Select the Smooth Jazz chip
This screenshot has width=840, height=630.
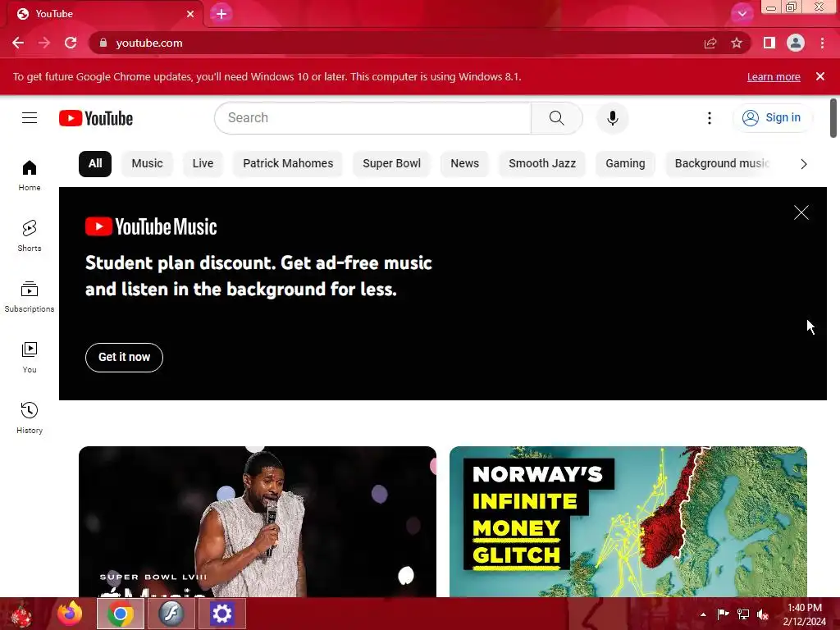542,163
